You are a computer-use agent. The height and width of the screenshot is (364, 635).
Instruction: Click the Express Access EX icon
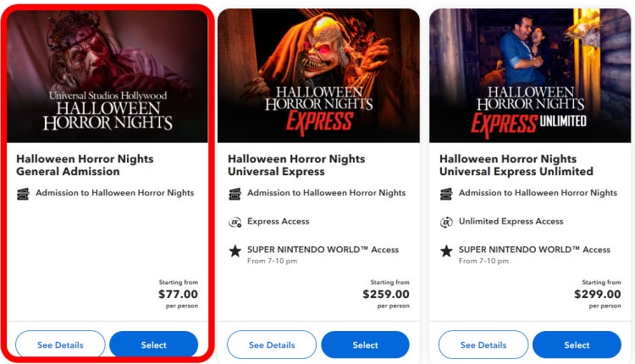tap(235, 222)
